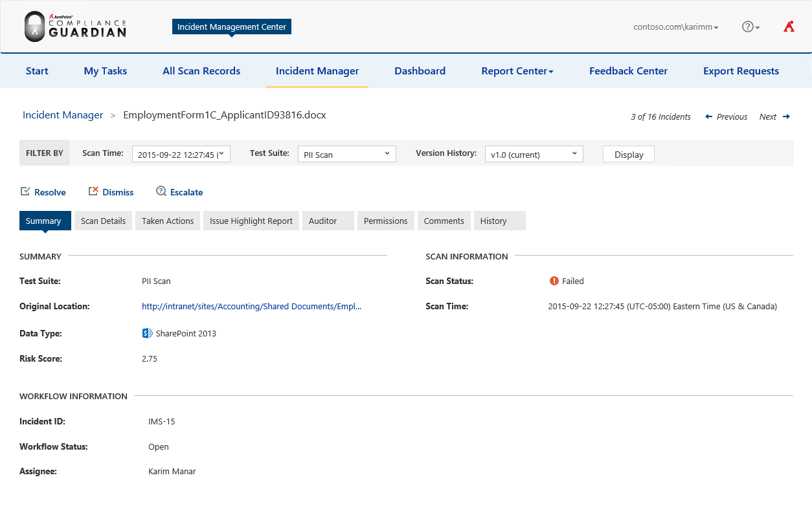This screenshot has height=515, width=812.
Task: Click the Assignee name Karim Manar
Action: [x=172, y=471]
